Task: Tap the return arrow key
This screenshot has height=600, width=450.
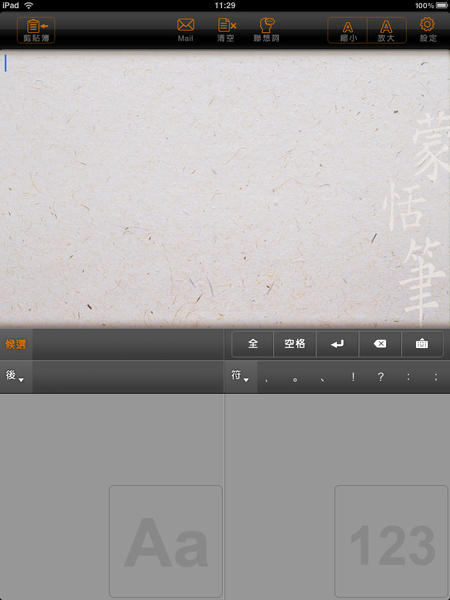Action: click(x=337, y=344)
